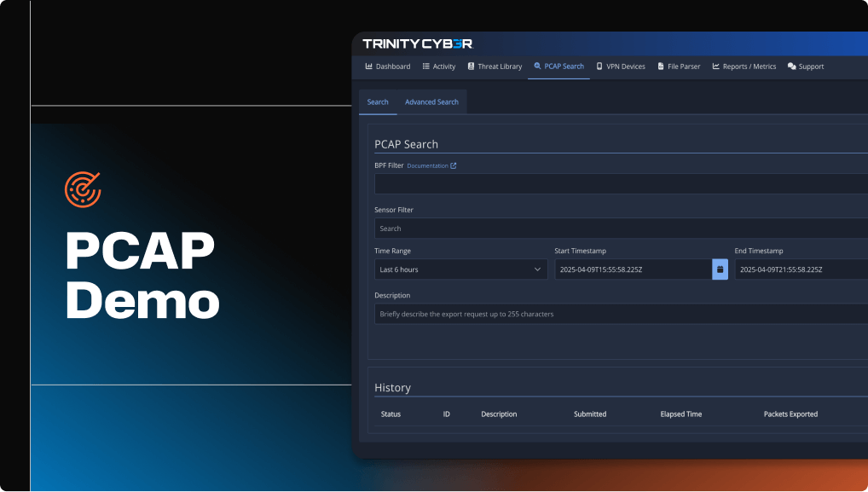Click the Support chat bubbles icon

click(x=791, y=67)
